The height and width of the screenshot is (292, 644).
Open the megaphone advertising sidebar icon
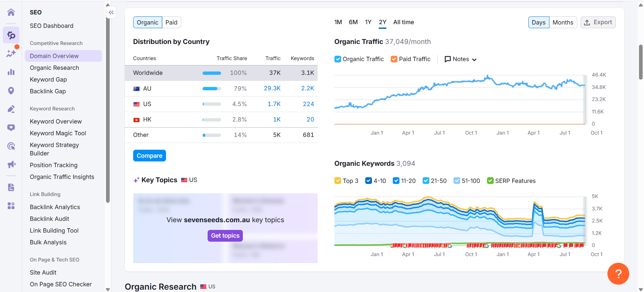pos(11,164)
